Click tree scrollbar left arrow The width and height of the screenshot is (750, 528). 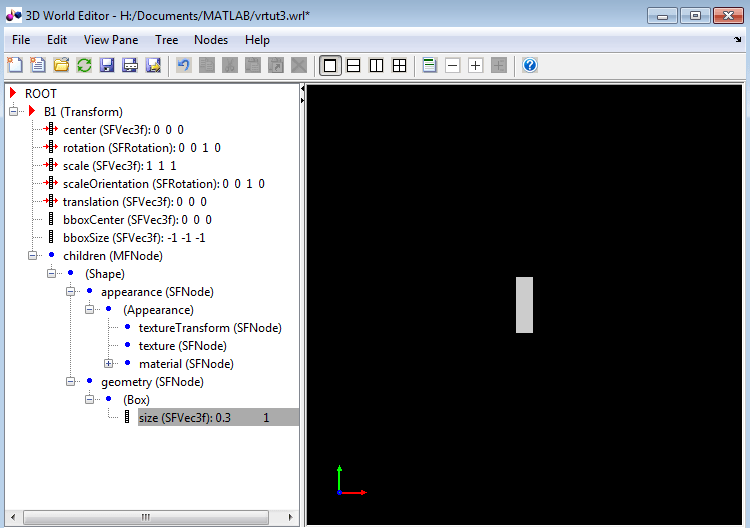13,517
